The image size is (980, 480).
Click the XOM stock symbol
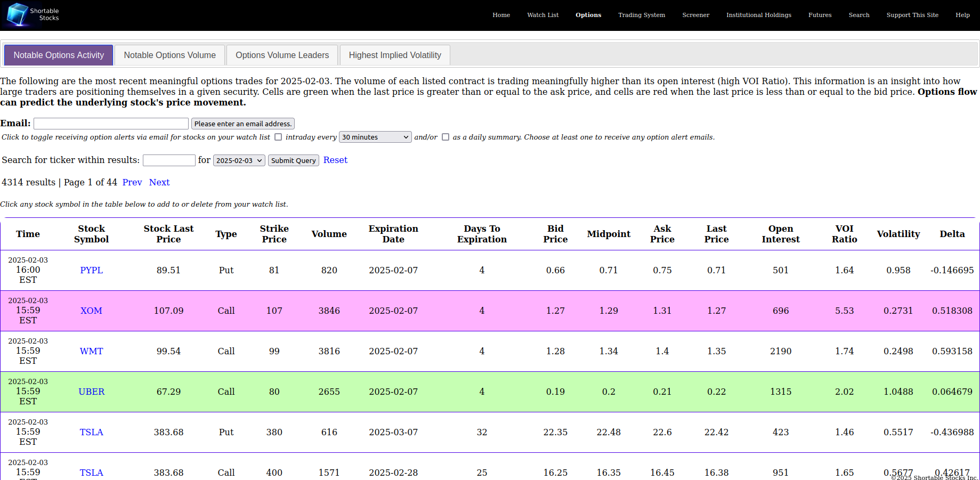coord(91,311)
